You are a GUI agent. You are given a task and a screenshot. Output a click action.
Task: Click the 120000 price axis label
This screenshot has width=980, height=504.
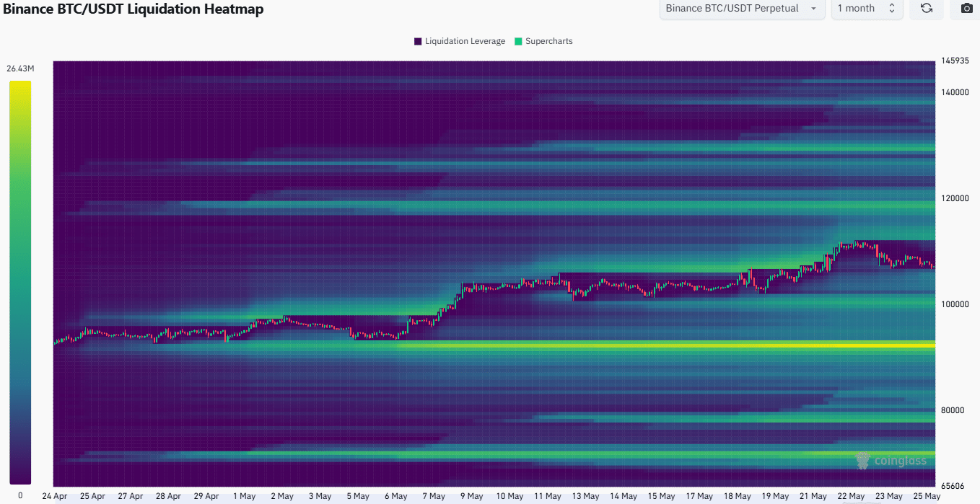954,198
